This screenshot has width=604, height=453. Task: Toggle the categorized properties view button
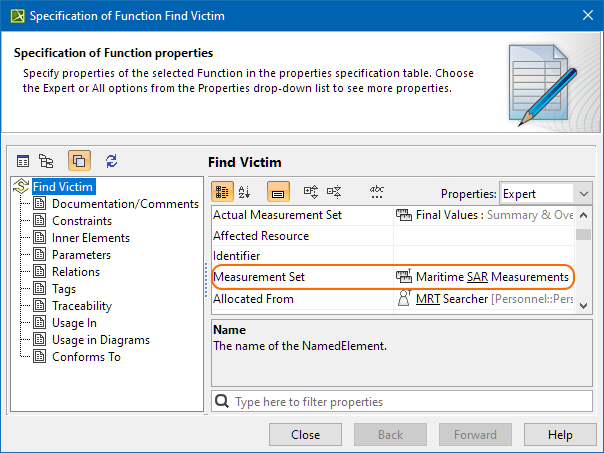click(223, 192)
